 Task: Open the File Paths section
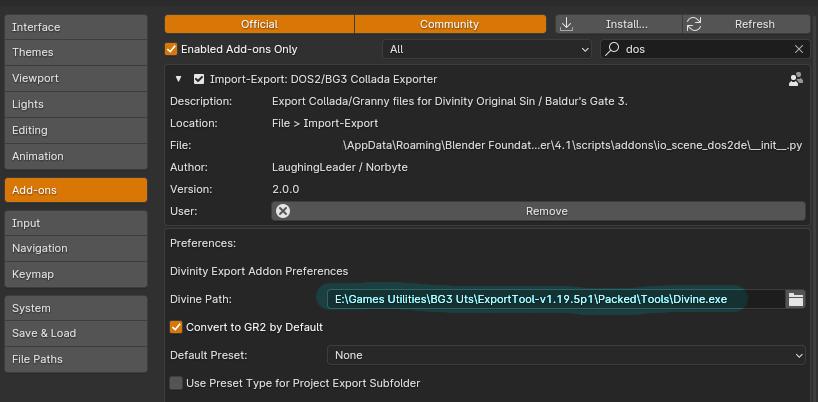coord(76,359)
